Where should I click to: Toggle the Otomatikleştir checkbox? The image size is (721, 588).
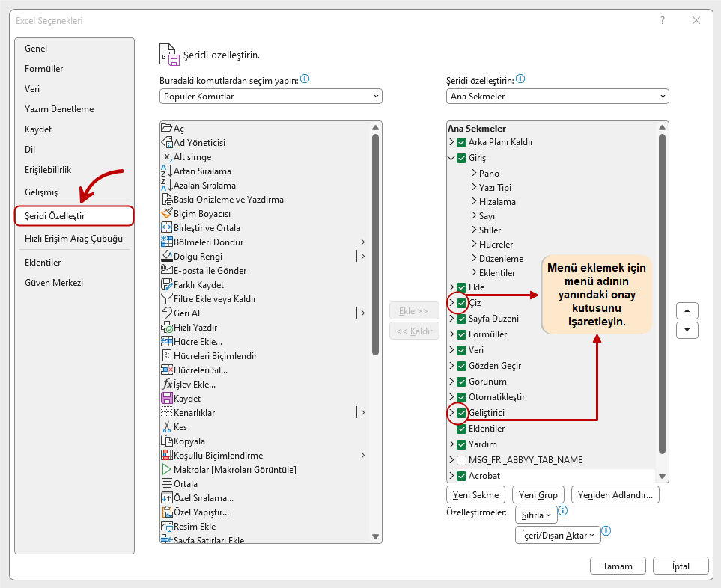pos(462,397)
